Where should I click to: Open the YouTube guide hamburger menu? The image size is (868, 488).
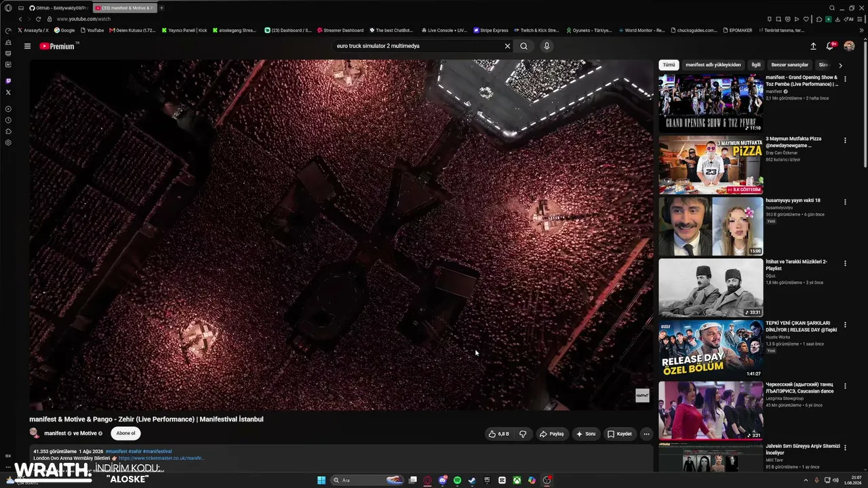tap(27, 46)
